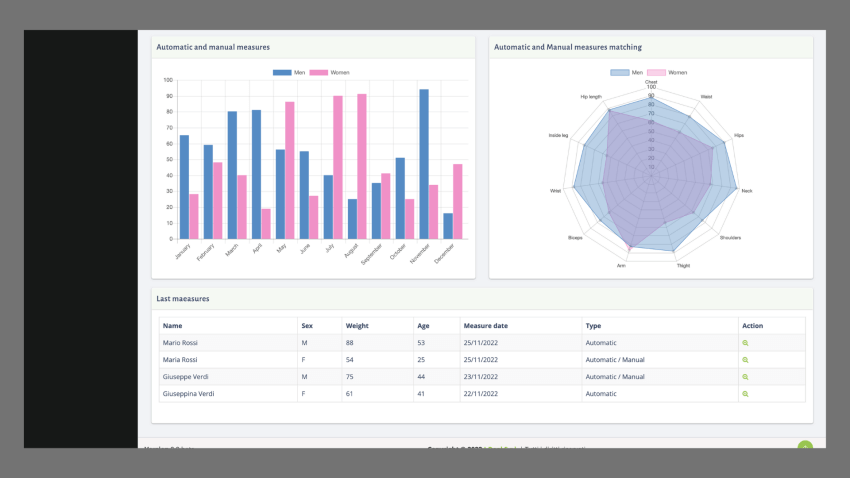This screenshot has width=850, height=478.
Task: View Giuseppe Verdi measure via action icon
Action: [x=745, y=377]
